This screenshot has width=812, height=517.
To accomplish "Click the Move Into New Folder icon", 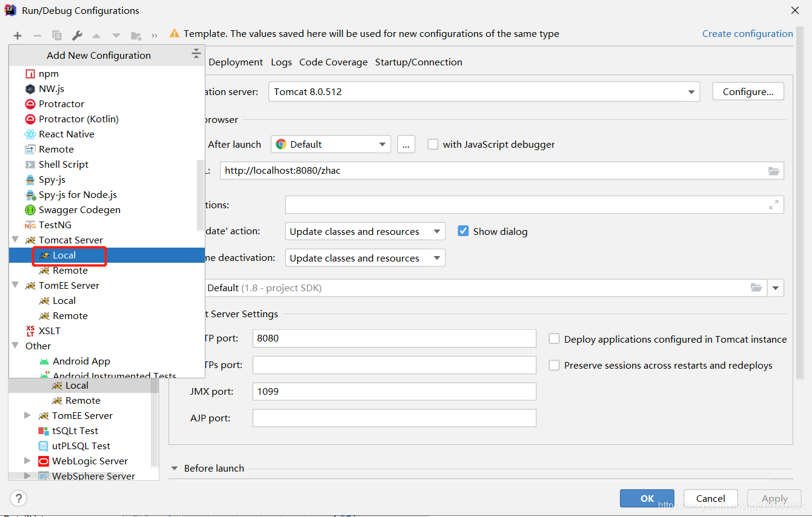I will click(136, 36).
